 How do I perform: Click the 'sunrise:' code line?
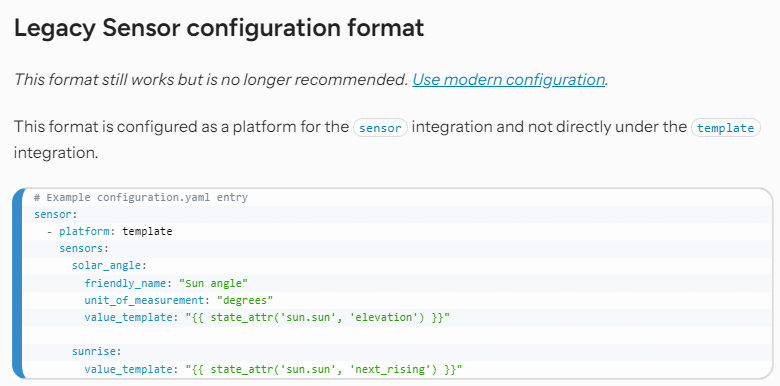[97, 352]
